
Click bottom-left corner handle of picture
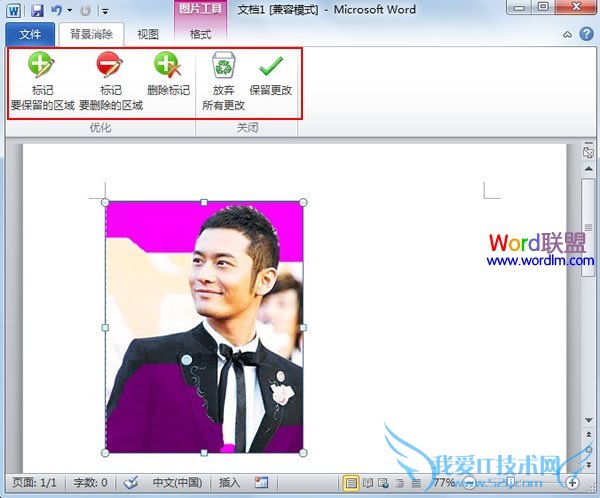[105, 453]
